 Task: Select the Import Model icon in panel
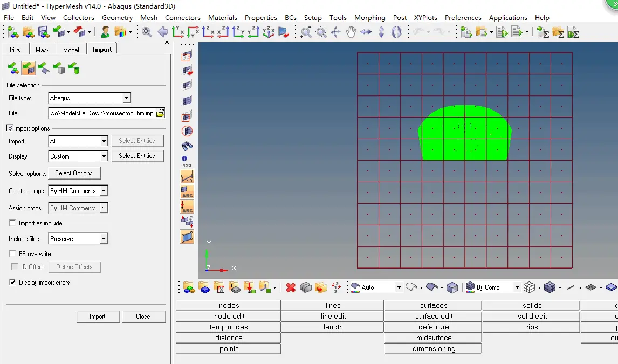tap(13, 68)
